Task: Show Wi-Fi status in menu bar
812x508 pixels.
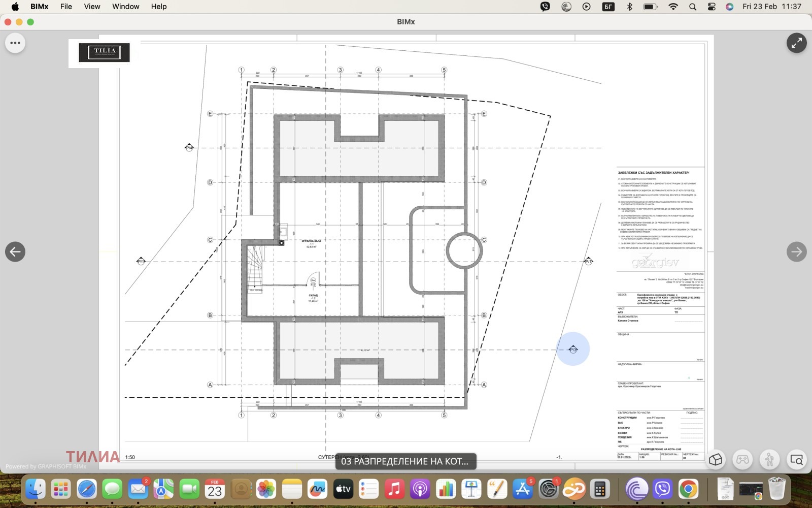Action: (673, 7)
